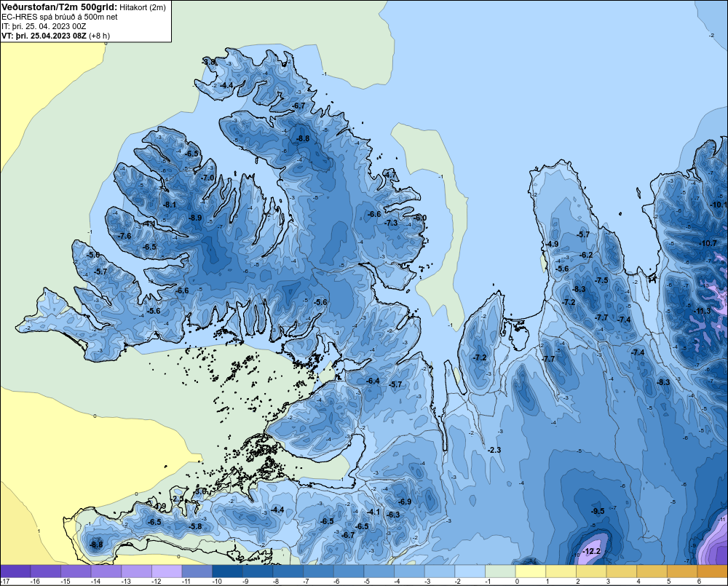This screenshot has width=728, height=586.
Task: Click the -10.7 temperature label
Action: [708, 243]
